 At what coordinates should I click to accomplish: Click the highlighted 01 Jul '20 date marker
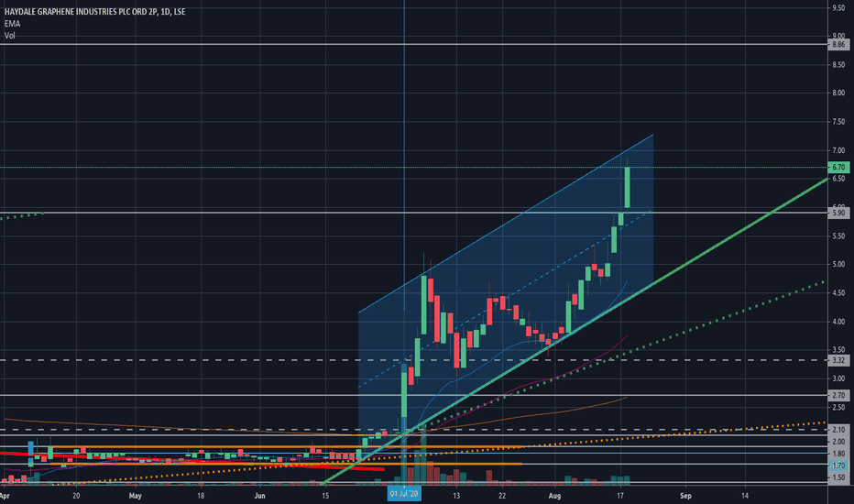(404, 494)
